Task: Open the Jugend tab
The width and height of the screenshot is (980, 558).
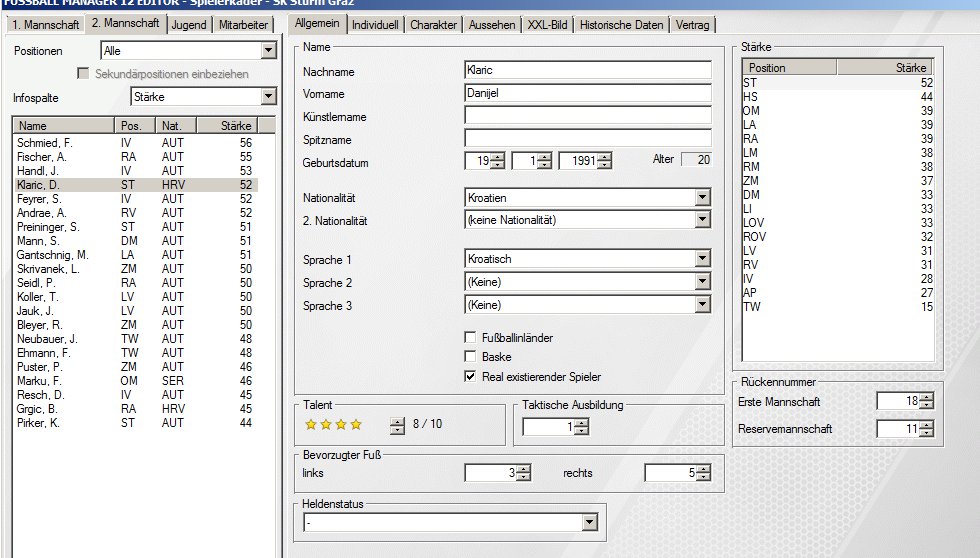Action: [x=189, y=25]
